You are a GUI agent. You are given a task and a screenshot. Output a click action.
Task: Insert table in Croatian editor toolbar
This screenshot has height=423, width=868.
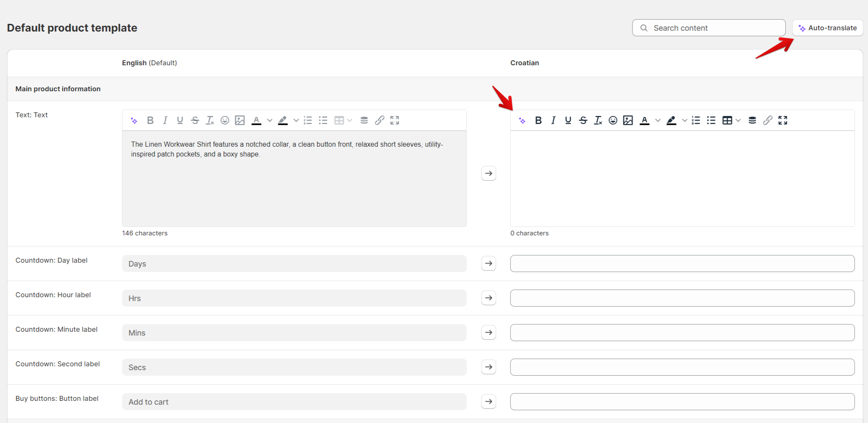[727, 121]
